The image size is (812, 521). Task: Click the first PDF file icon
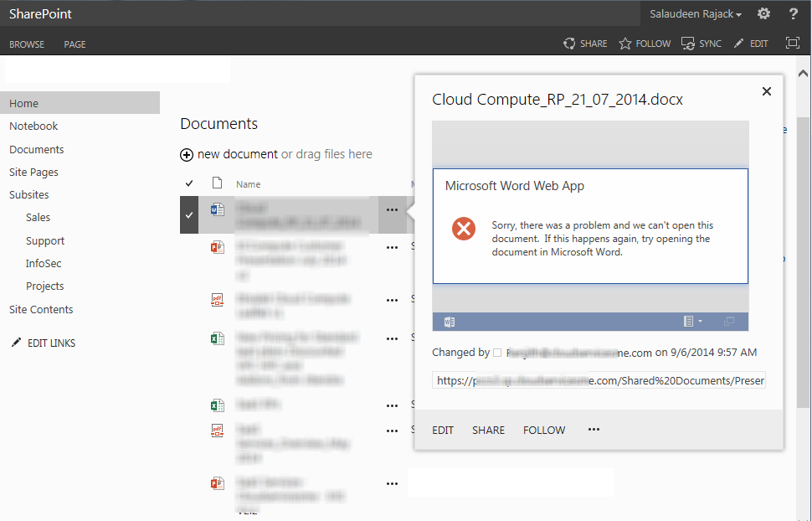click(x=218, y=300)
